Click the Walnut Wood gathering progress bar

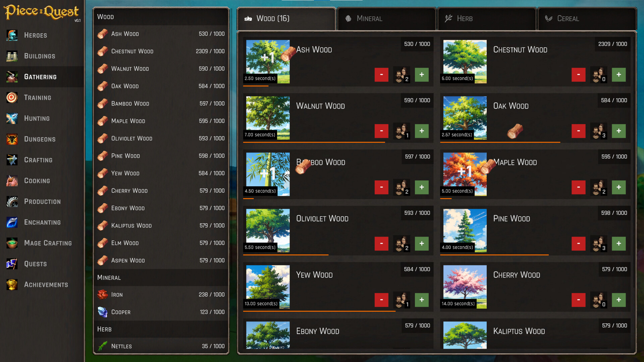coord(314,143)
